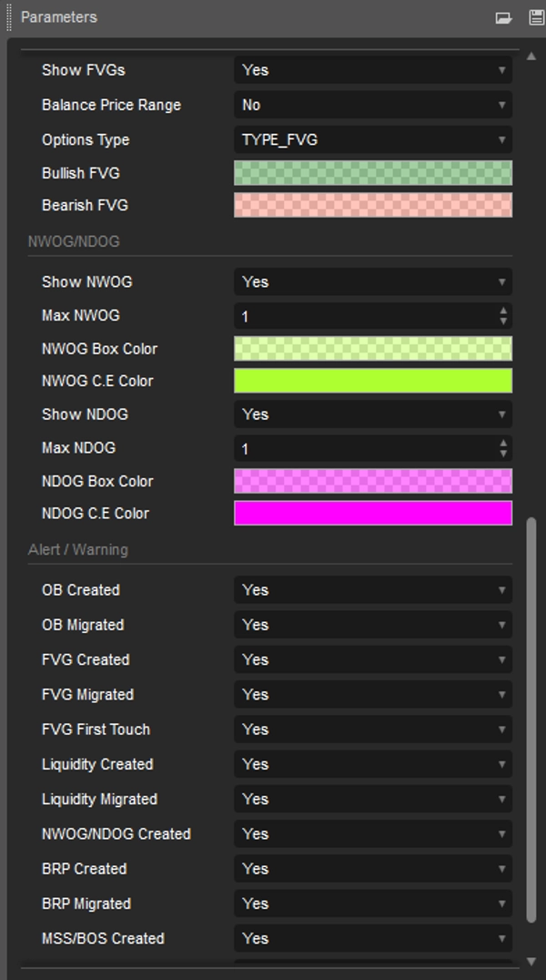546x980 pixels.
Task: Pick the Bullish FVG color swatch
Action: click(x=372, y=173)
